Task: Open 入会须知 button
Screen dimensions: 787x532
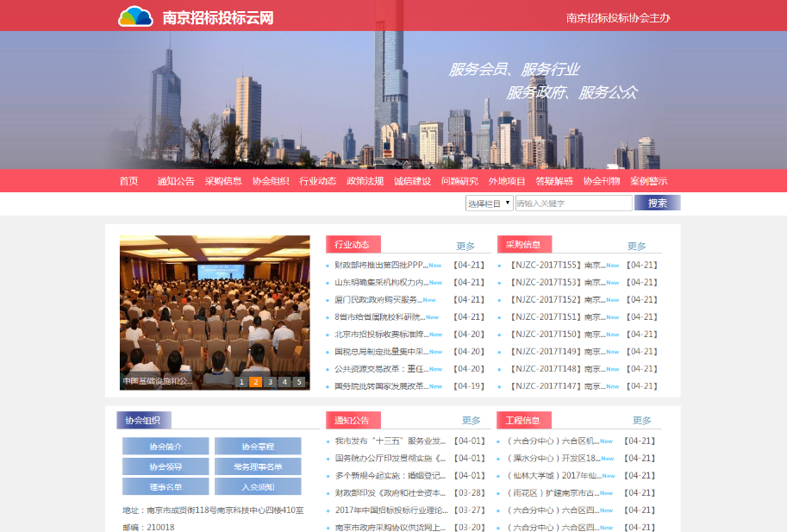Action: pos(258,486)
